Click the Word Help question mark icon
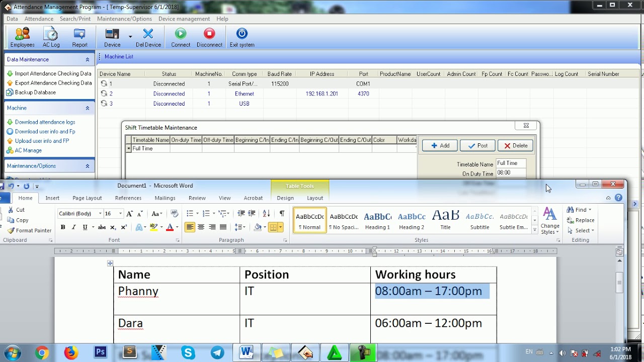The height and width of the screenshot is (362, 644). 618,198
